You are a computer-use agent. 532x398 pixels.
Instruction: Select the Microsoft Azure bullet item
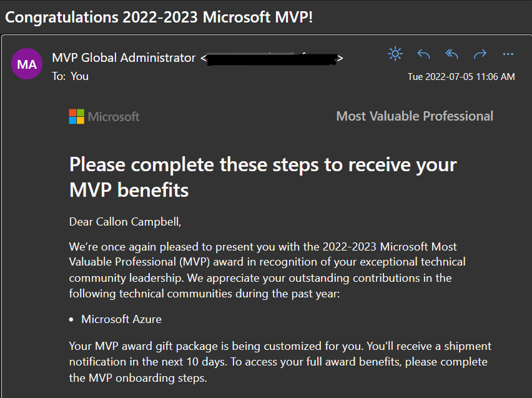click(121, 319)
